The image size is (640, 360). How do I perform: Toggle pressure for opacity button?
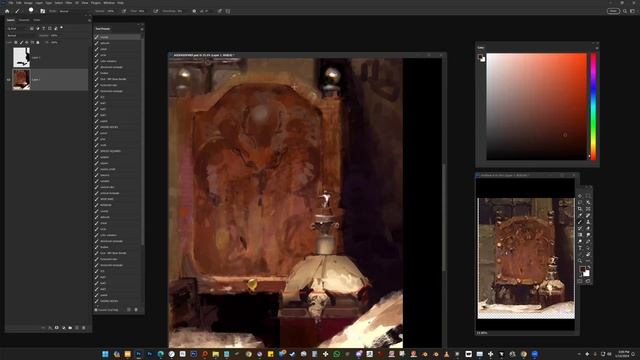pos(124,11)
